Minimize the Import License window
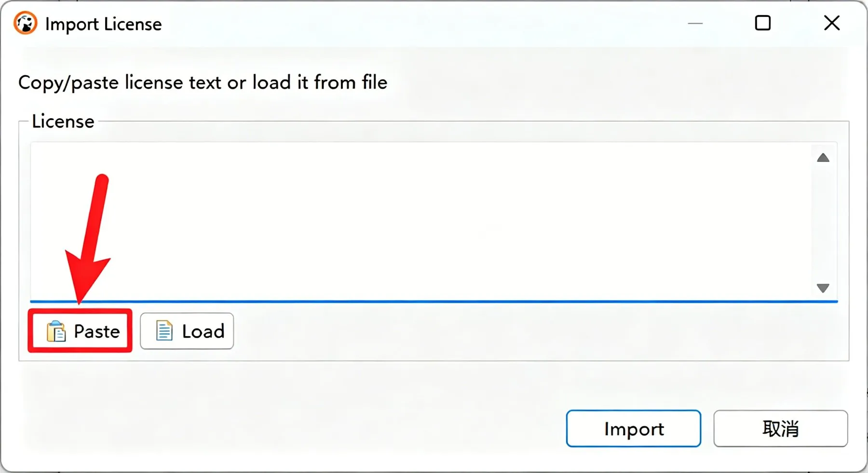This screenshot has height=473, width=868. [695, 23]
